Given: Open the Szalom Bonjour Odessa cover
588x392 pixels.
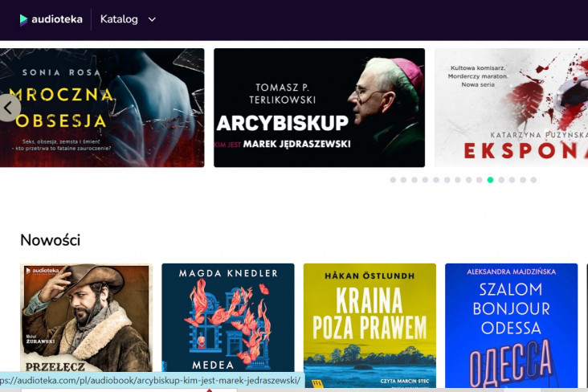Looking at the screenshot, I should (x=511, y=325).
